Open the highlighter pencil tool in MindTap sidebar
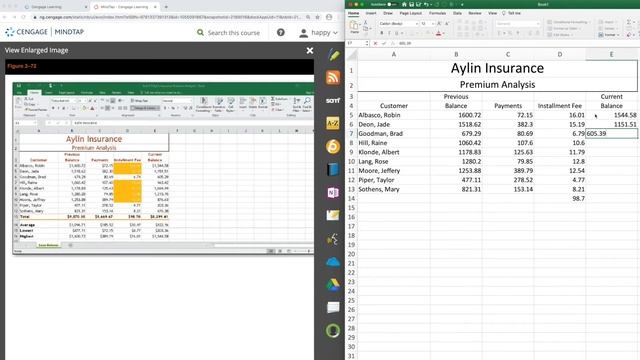This screenshot has height=360, width=640. click(x=333, y=55)
